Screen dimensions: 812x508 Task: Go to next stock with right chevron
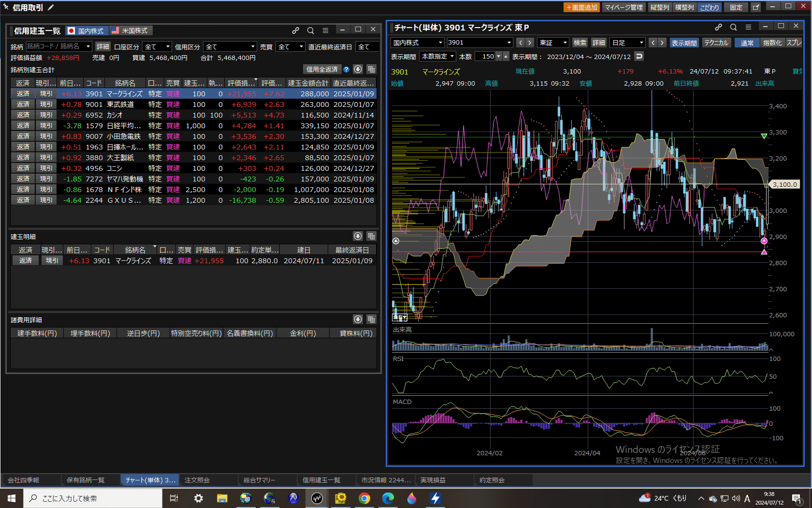pyautogui.click(x=530, y=43)
